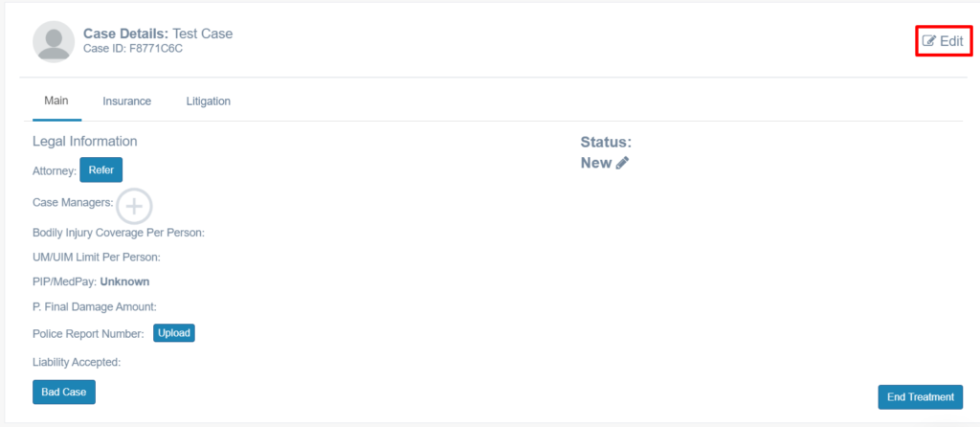Click the End Treatment button
Viewport: 980px width, 427px height.
pos(921,397)
